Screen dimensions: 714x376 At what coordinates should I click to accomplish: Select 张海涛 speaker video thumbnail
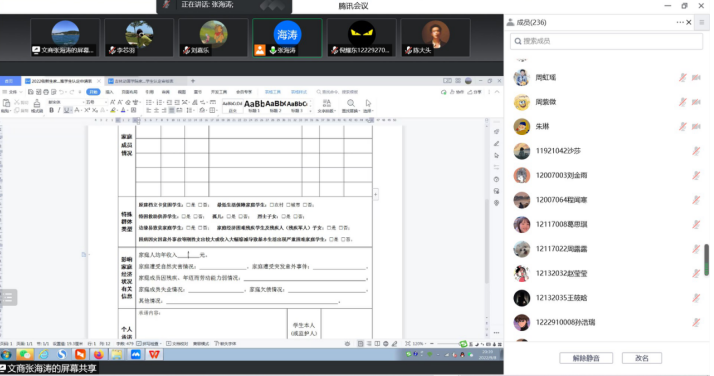click(x=287, y=38)
